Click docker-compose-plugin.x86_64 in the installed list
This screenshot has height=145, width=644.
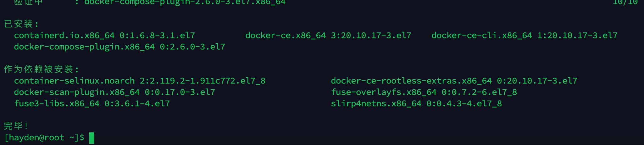(84, 47)
